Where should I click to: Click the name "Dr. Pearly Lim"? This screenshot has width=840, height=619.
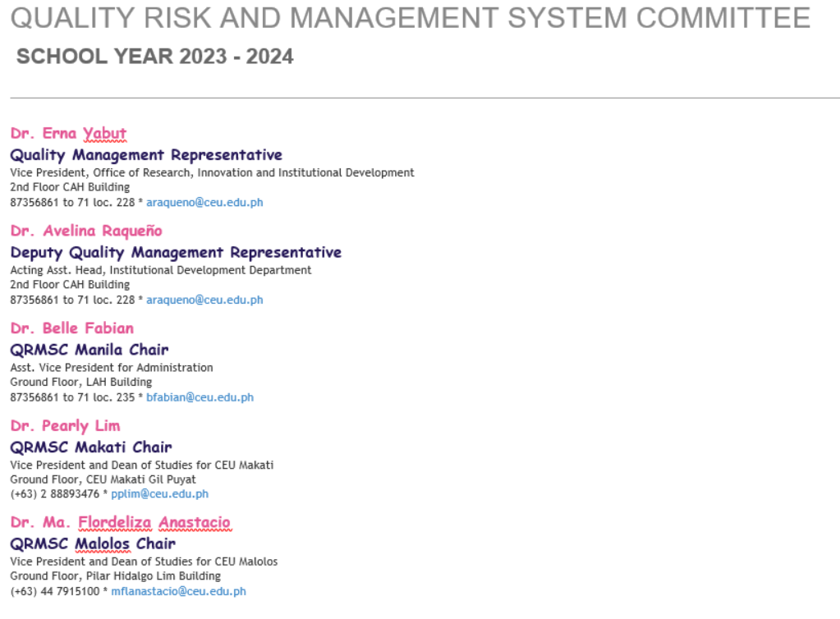pyautogui.click(x=66, y=426)
